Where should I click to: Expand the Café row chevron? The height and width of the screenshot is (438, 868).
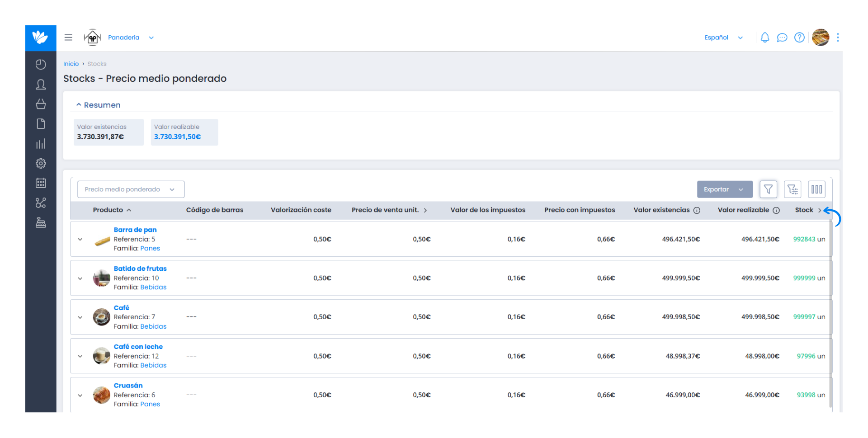point(80,317)
